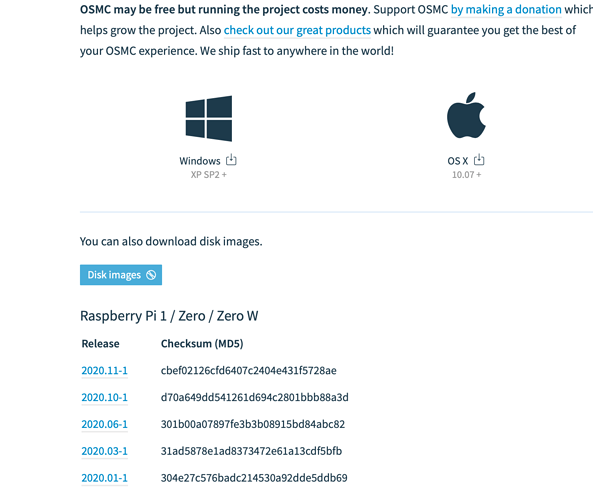Click the Windows download label

[200, 161]
